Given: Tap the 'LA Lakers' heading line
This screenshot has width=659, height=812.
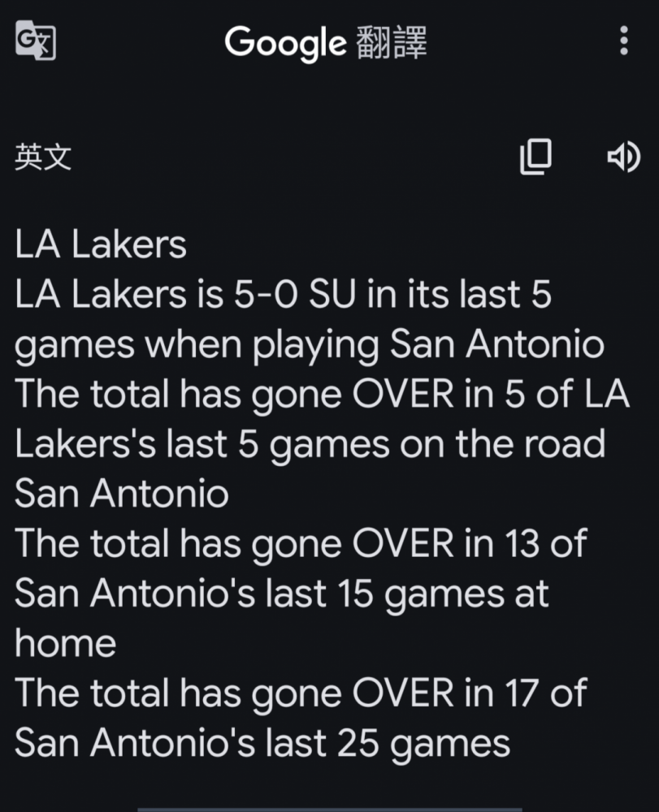Looking at the screenshot, I should [101, 244].
